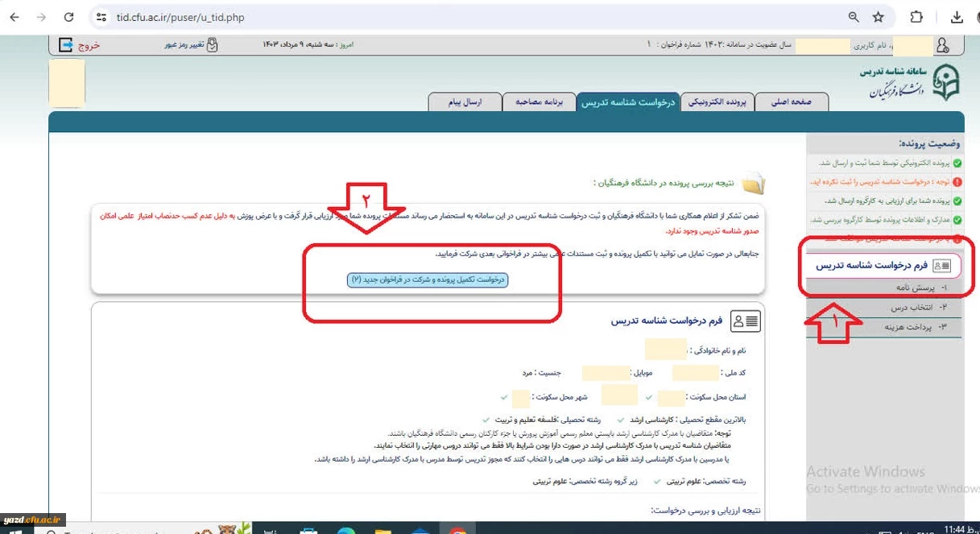Click the browser address bar URL
This screenshot has width=980, height=534.
180,17
